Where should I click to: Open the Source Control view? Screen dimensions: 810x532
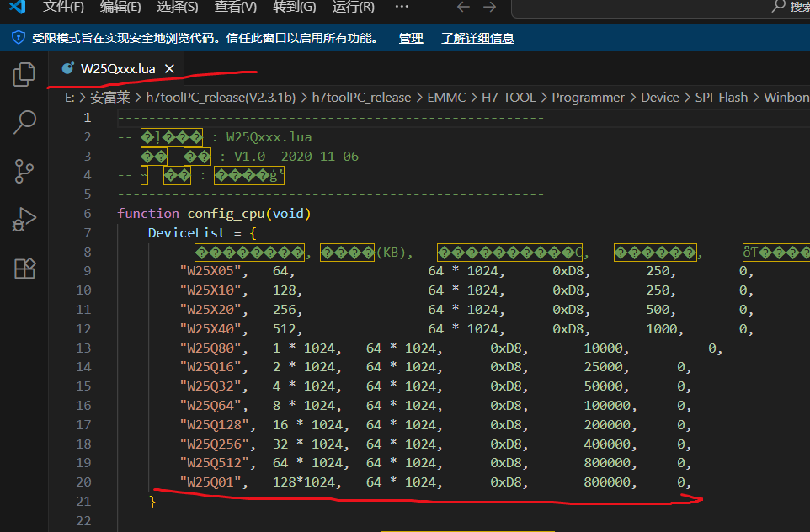click(24, 171)
